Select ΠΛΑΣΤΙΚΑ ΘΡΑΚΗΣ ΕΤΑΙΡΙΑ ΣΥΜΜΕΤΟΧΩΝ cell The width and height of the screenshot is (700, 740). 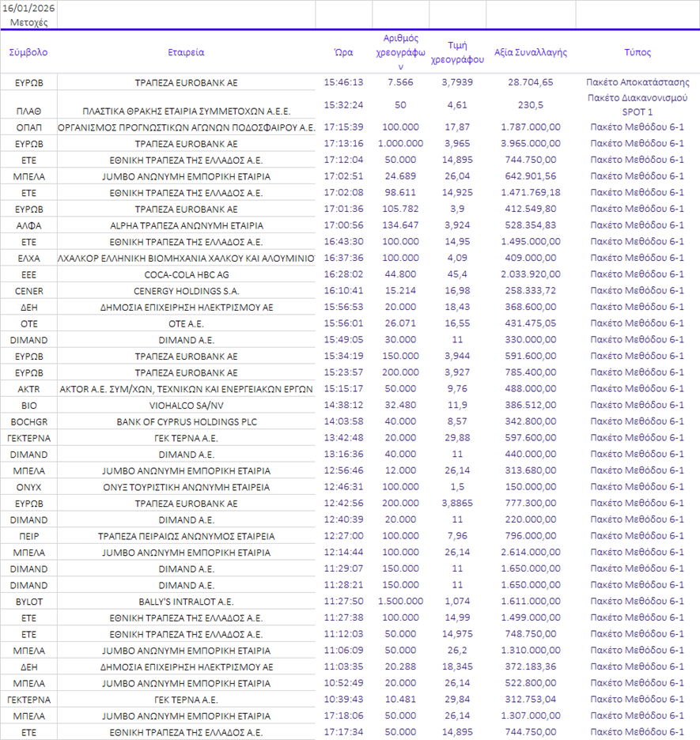click(x=186, y=111)
